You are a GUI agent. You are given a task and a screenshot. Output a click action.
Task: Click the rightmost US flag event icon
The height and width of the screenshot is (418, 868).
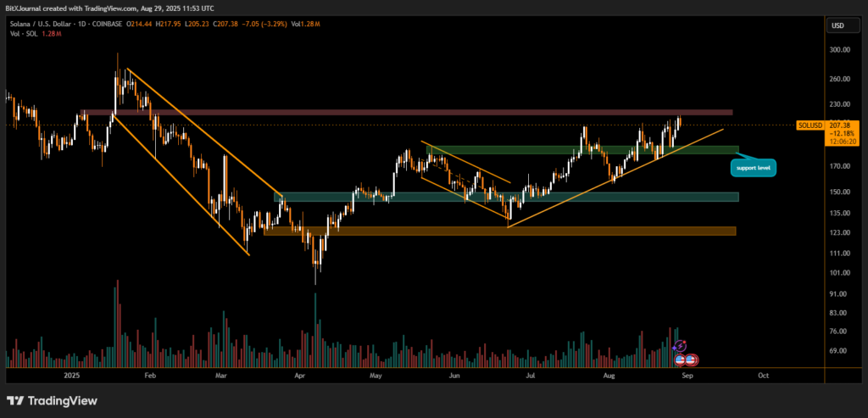(692, 359)
